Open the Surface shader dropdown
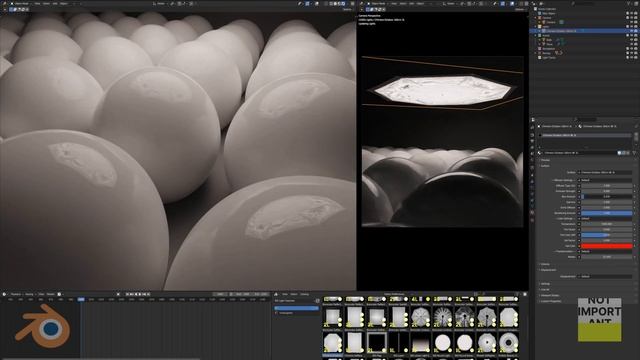 point(606,172)
